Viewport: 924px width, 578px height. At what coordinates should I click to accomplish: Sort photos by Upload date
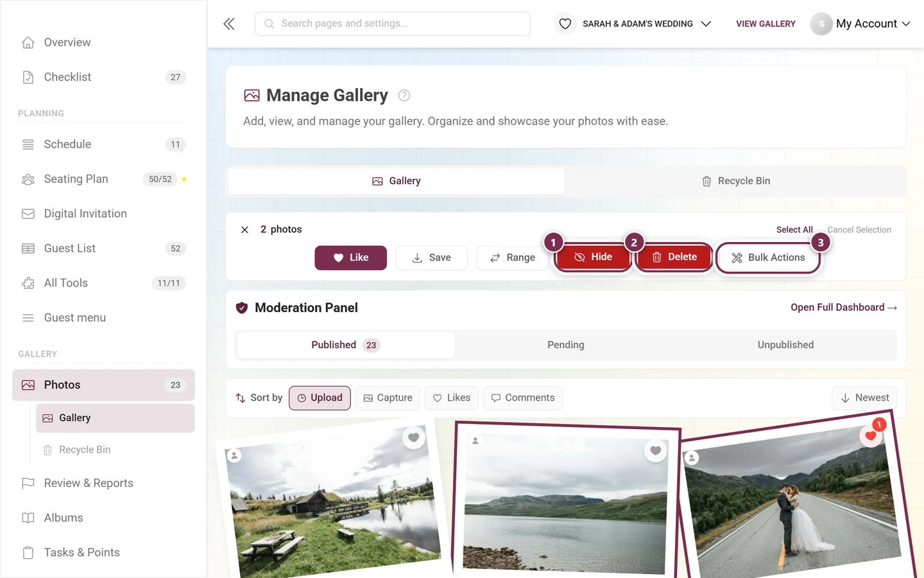point(320,398)
